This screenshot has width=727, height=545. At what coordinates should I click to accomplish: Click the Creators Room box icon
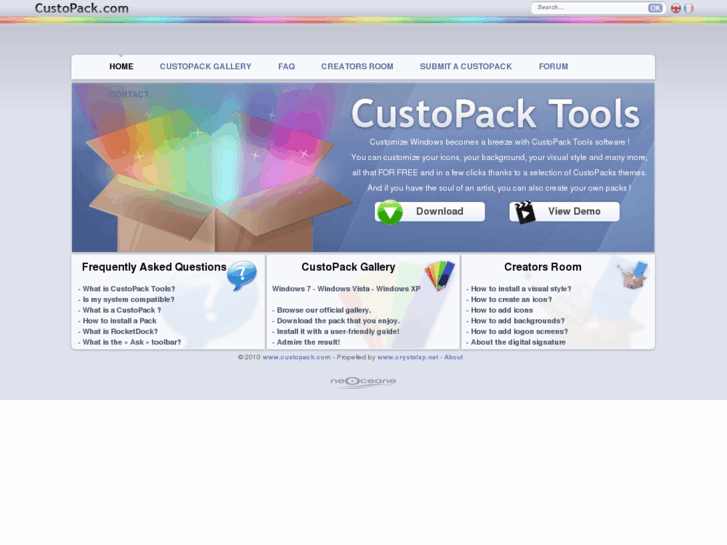(632, 275)
